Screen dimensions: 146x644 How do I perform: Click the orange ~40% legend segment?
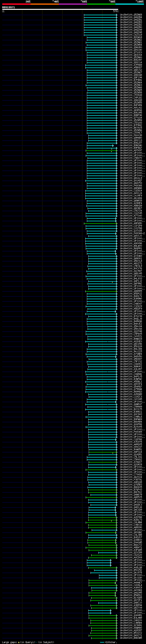pos(45,4)
